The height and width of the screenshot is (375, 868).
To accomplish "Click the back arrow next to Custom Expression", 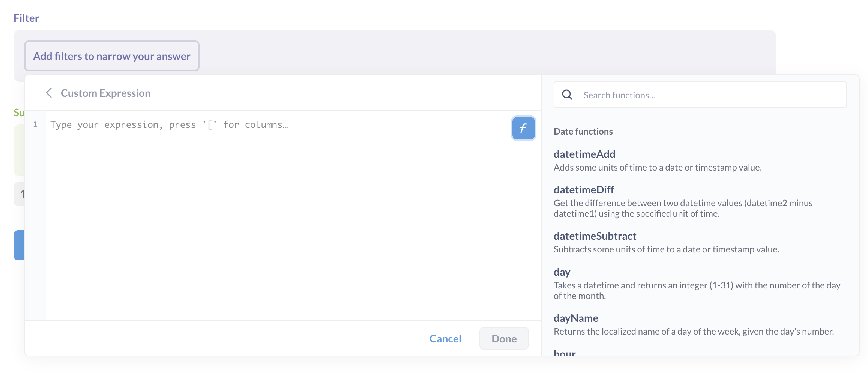I will click(x=49, y=93).
